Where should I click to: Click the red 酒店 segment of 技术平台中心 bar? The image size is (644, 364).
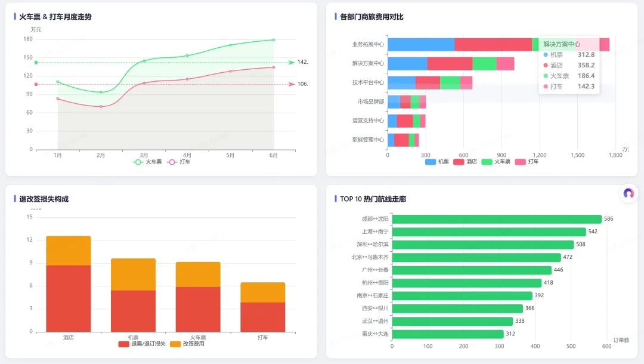[x=428, y=82]
